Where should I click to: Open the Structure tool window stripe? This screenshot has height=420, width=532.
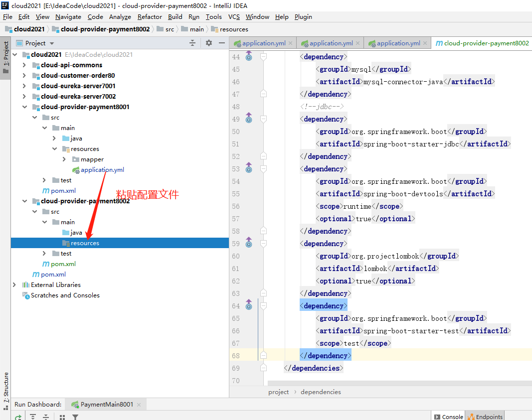tap(5, 391)
